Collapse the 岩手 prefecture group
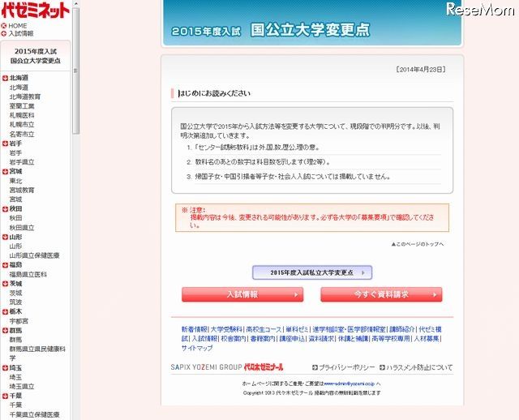519x420 pixels. (x=5, y=144)
